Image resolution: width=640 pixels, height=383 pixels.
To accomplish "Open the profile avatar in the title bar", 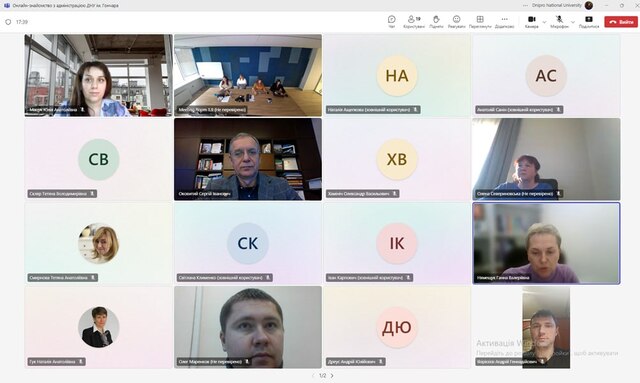I will point(589,5).
